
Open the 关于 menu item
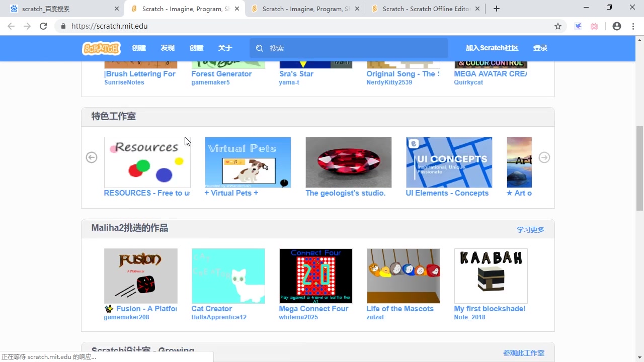click(x=225, y=48)
